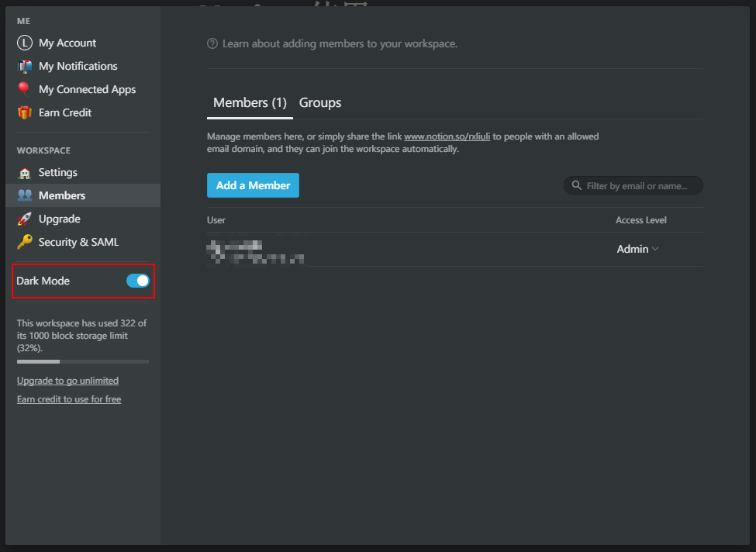The width and height of the screenshot is (756, 552).
Task: Click the block storage usage bar
Action: pos(83,361)
